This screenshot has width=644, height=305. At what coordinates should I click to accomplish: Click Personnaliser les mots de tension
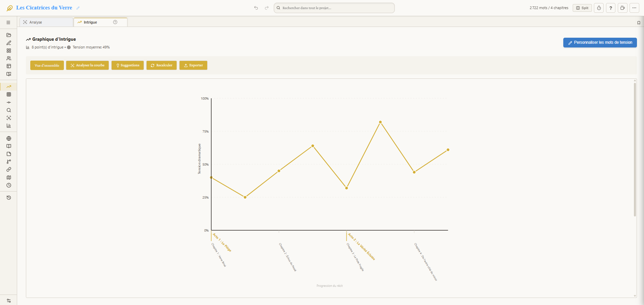point(600,42)
